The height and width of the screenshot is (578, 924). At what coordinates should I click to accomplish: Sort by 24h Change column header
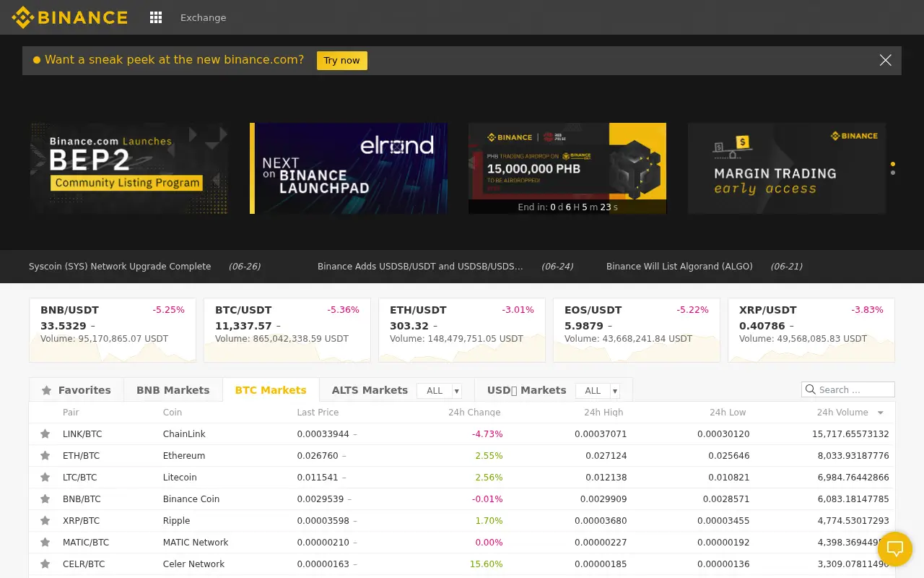click(474, 413)
